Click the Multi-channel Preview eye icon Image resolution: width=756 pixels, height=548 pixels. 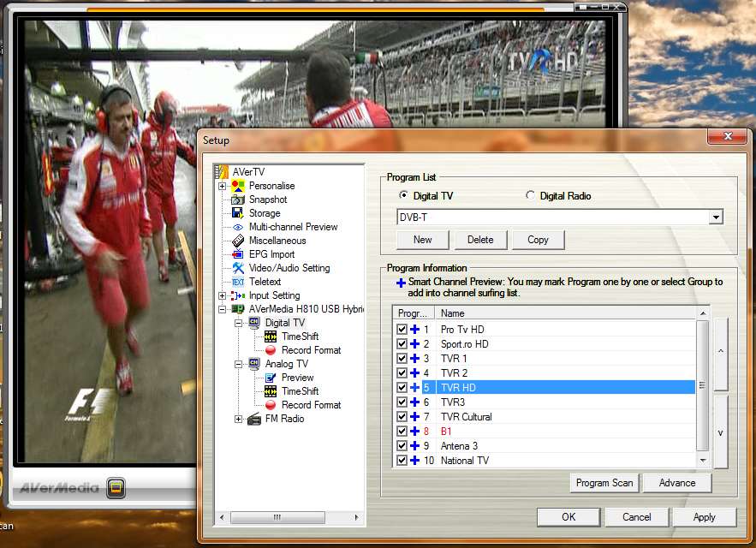(x=238, y=227)
